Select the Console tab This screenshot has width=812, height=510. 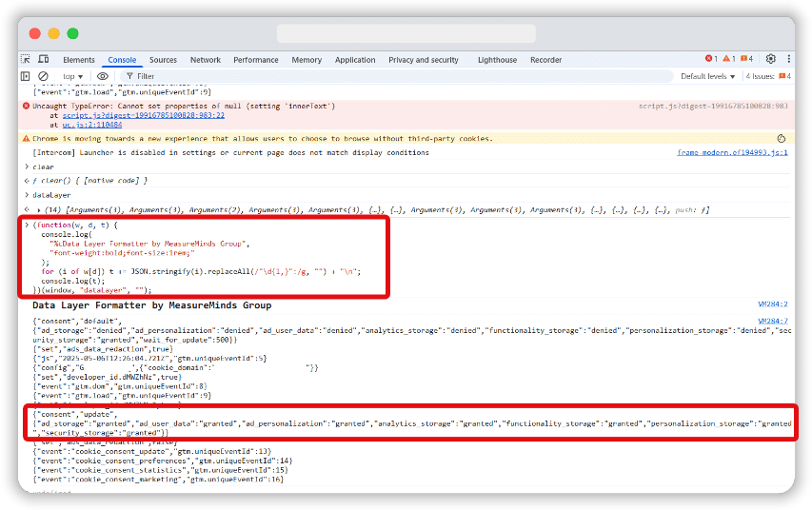click(122, 60)
